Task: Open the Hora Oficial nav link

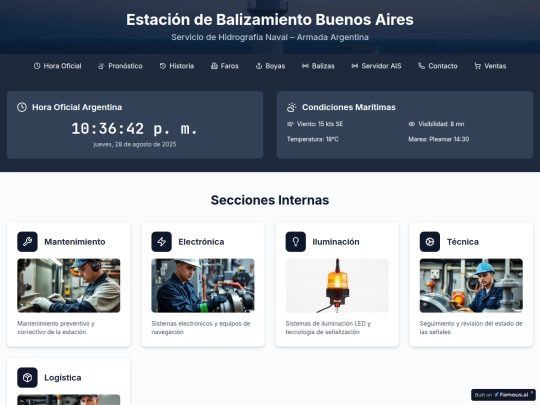Action: pos(58,66)
